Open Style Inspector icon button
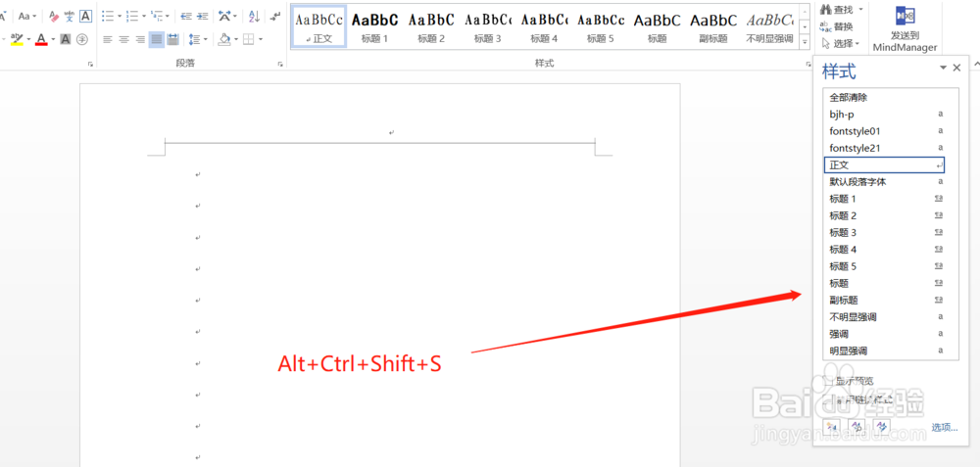This screenshot has height=467, width=980. coord(857,427)
